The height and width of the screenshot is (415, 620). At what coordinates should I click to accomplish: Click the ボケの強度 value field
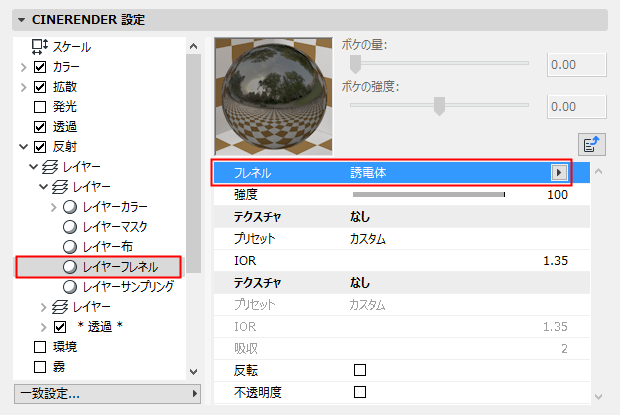pos(577,107)
